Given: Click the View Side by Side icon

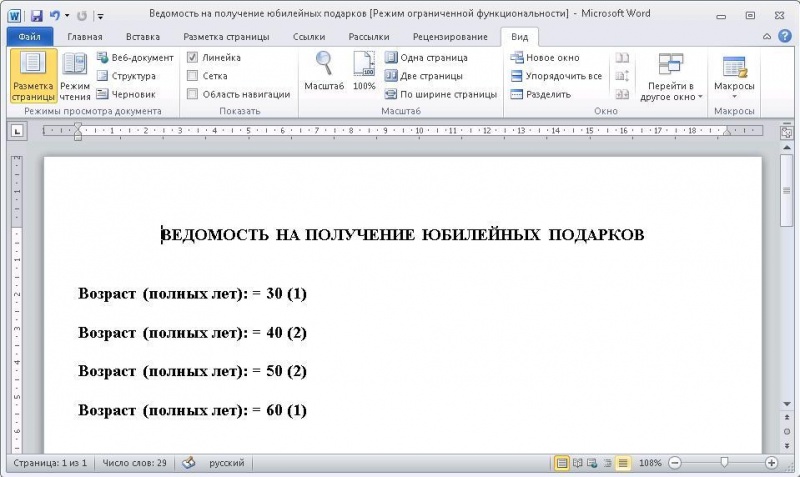Looking at the screenshot, I should (x=622, y=58).
